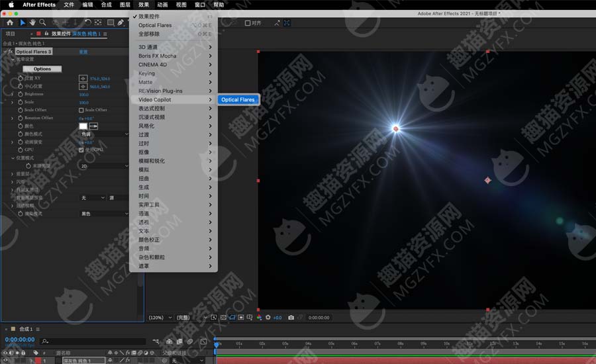This screenshot has height=364, width=596.
Task: Open the 效果控件 panel menu icon
Action: tap(105, 34)
